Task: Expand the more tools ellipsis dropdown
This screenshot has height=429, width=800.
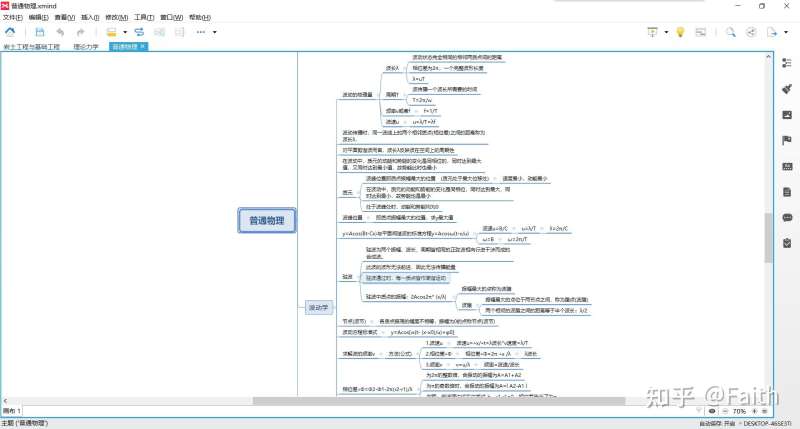Action: (x=215, y=32)
